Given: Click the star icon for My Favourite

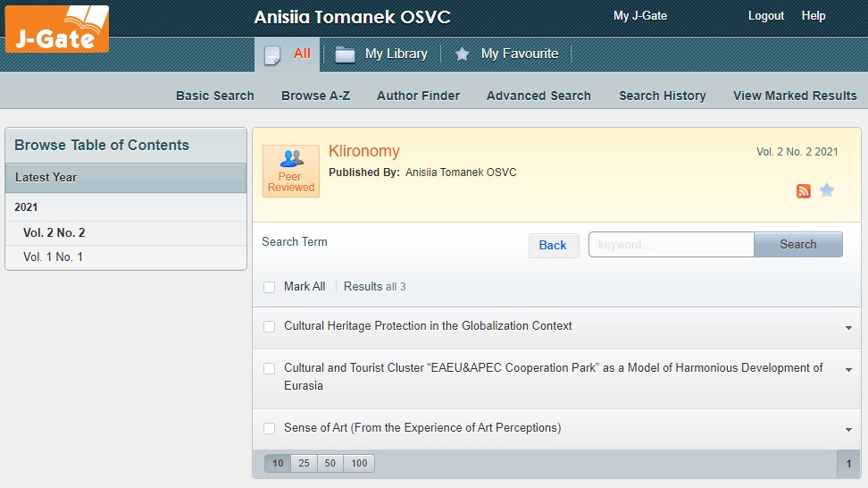Looking at the screenshot, I should 462,55.
